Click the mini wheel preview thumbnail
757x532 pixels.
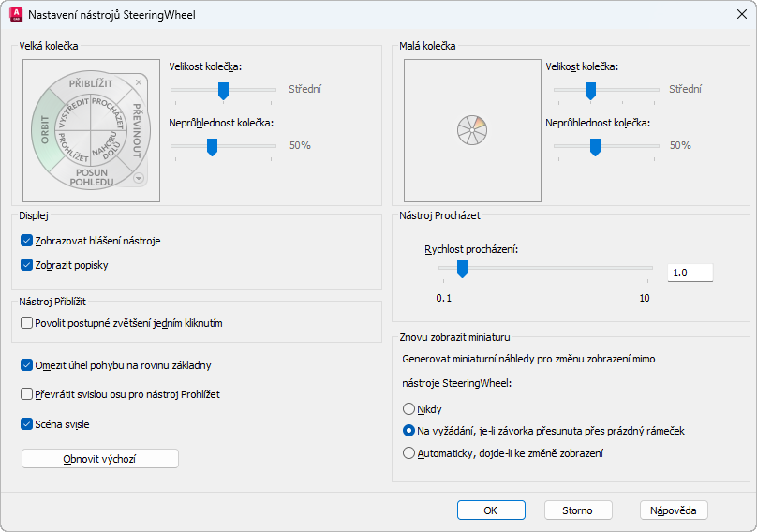[x=472, y=130]
